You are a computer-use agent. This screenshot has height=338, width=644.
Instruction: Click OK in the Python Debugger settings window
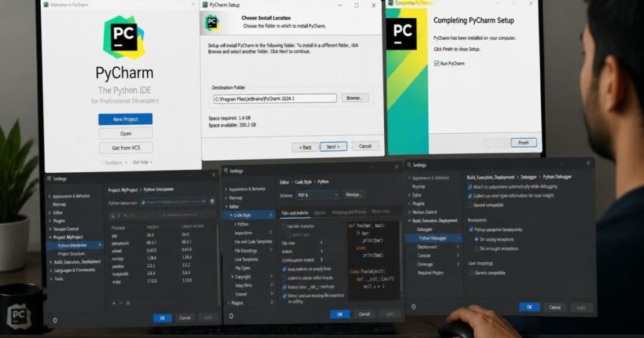pos(529,307)
